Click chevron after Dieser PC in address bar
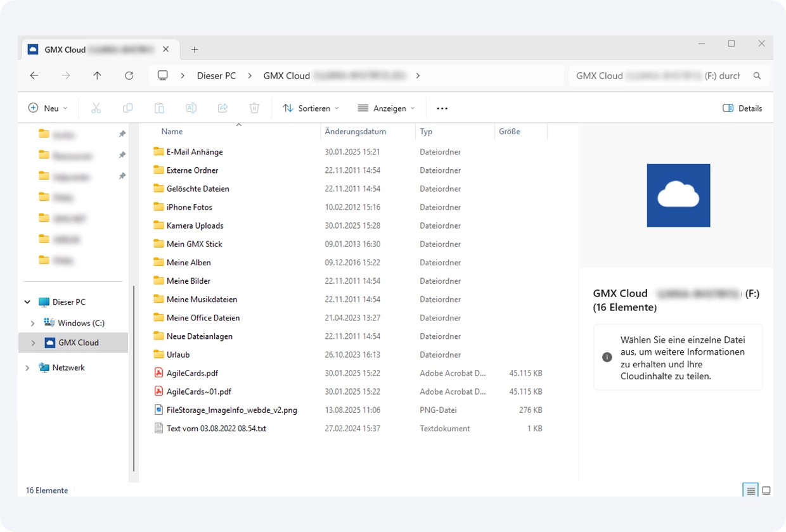Image resolution: width=786 pixels, height=532 pixels. [250, 75]
